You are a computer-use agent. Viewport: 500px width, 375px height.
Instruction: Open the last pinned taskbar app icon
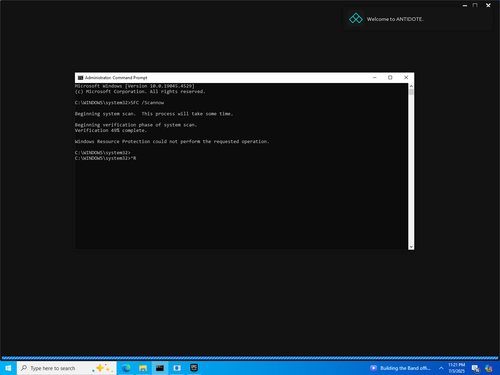(194, 368)
